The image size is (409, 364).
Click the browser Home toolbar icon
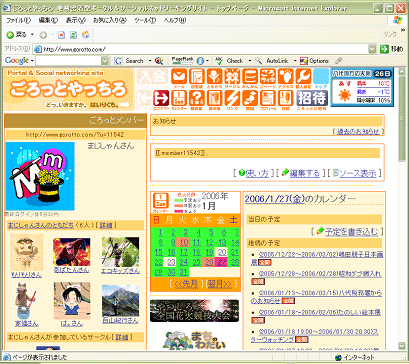pos(86,35)
